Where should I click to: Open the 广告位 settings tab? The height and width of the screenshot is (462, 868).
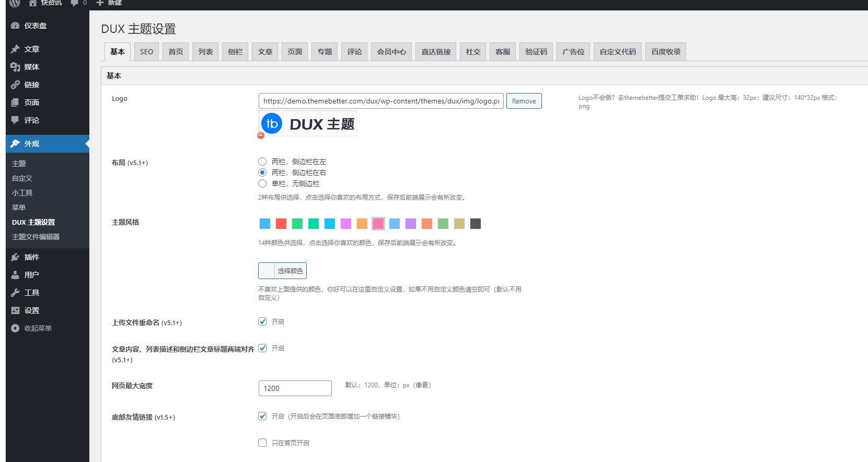573,52
